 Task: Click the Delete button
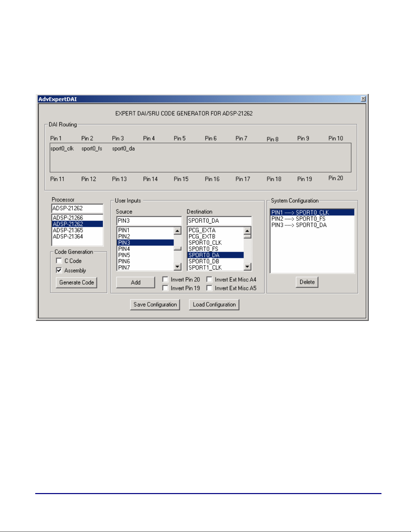tap(307, 282)
